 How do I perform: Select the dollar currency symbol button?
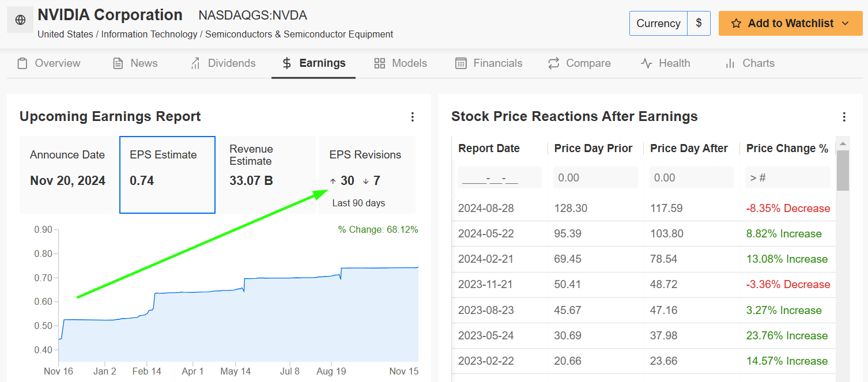tap(699, 24)
